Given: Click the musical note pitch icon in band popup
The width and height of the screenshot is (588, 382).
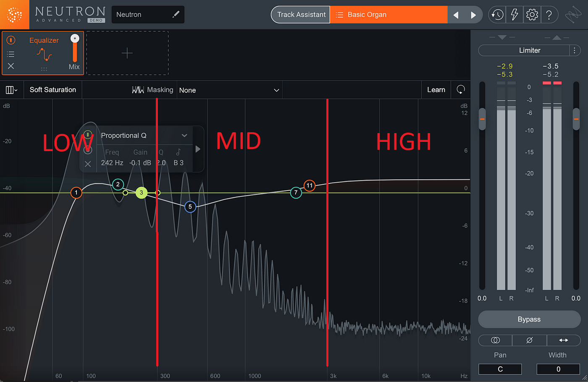Looking at the screenshot, I should click(178, 152).
